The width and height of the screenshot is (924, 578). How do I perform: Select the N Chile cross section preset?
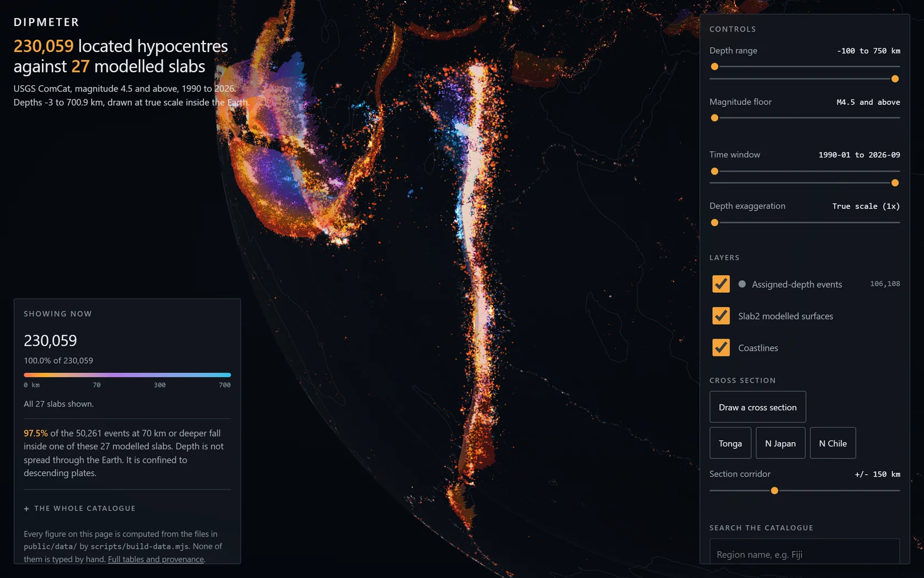(x=833, y=443)
